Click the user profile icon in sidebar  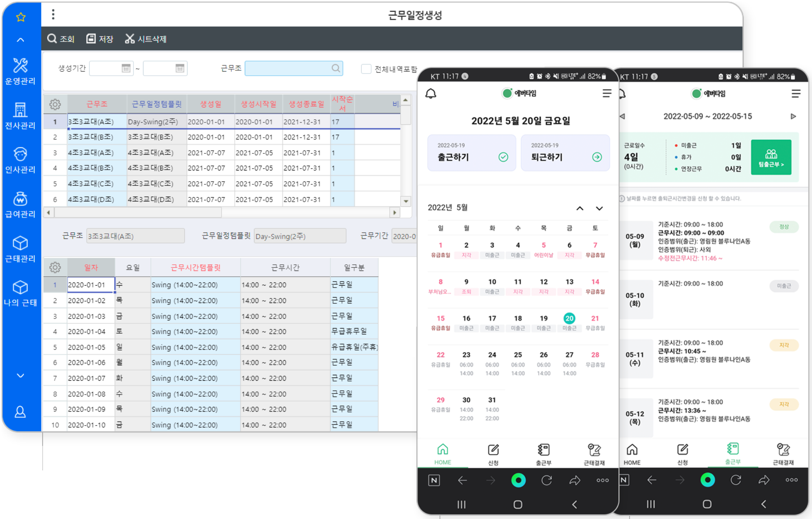pyautogui.click(x=20, y=412)
